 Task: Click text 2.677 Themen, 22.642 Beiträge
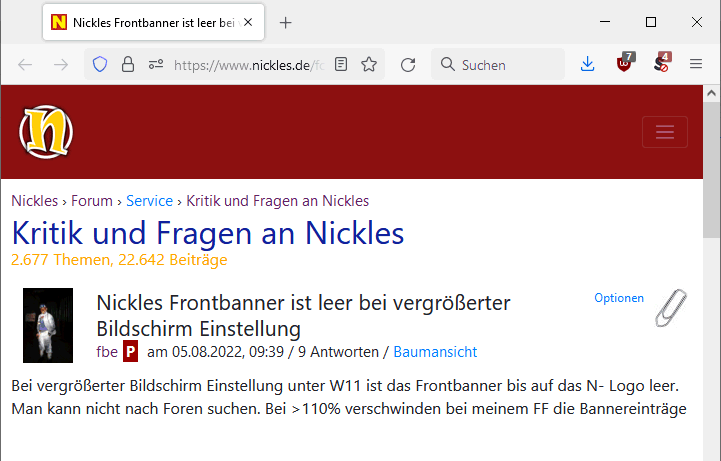click(119, 260)
